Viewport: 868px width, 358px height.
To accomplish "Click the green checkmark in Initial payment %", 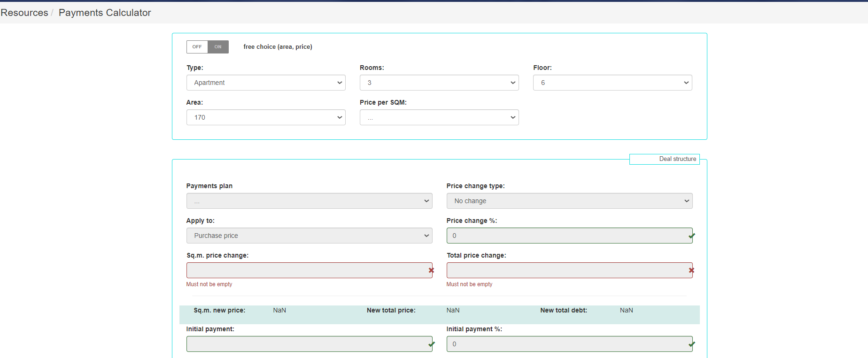I will [x=691, y=344].
